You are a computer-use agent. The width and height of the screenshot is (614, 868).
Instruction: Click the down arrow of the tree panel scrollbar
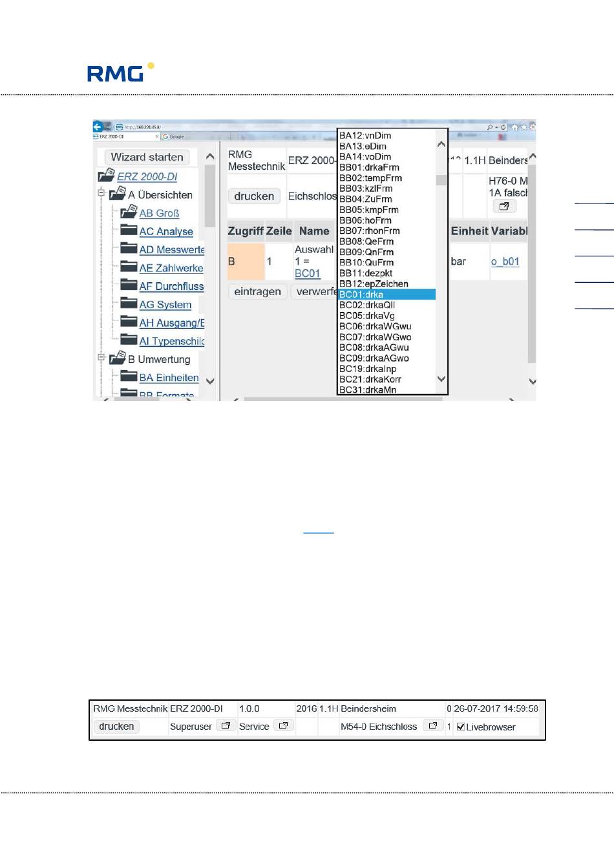pyautogui.click(x=210, y=381)
